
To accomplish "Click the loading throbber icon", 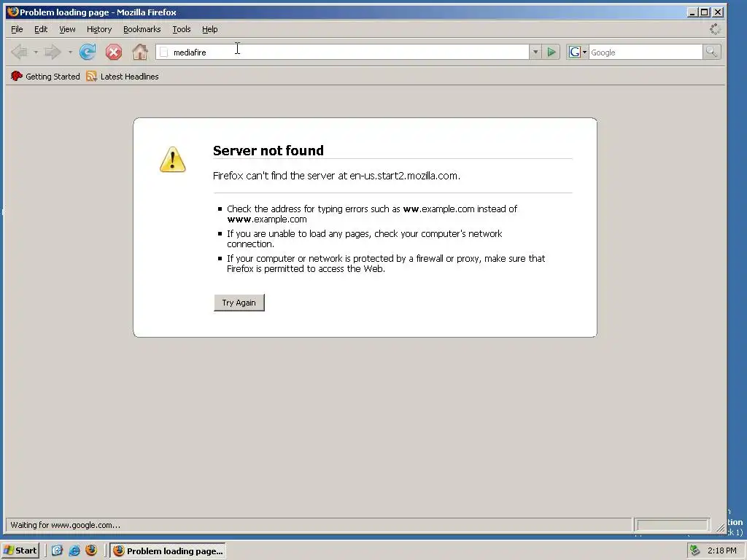I will coord(715,29).
